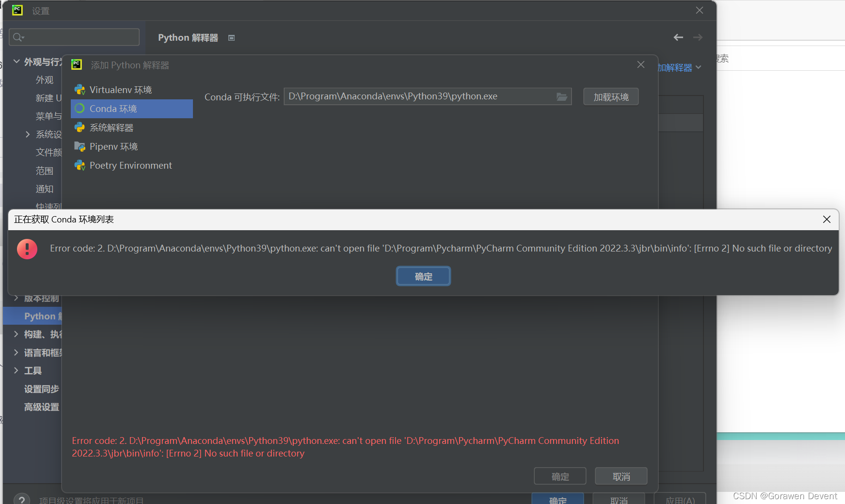845x504 pixels.
Task: Select Virtualenv 环境 in interpreter list
Action: click(132, 90)
